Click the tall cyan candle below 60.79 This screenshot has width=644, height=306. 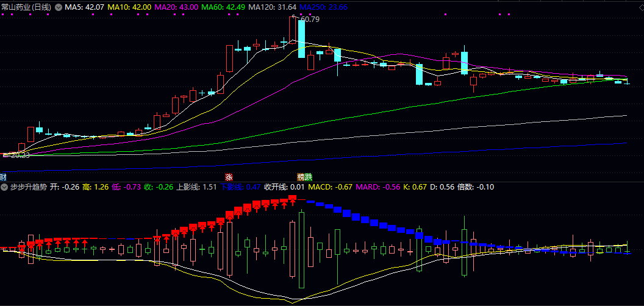301,39
